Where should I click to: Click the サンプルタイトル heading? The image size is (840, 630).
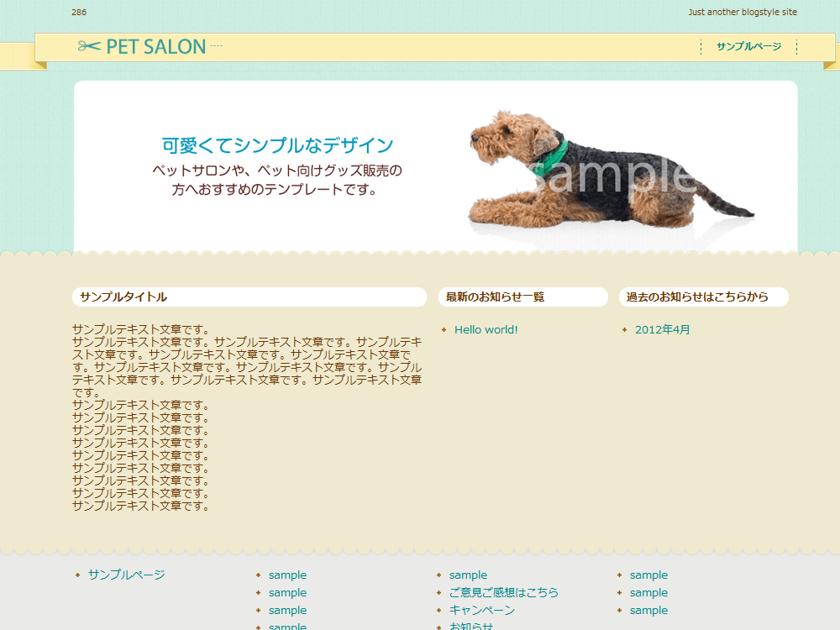tap(123, 297)
